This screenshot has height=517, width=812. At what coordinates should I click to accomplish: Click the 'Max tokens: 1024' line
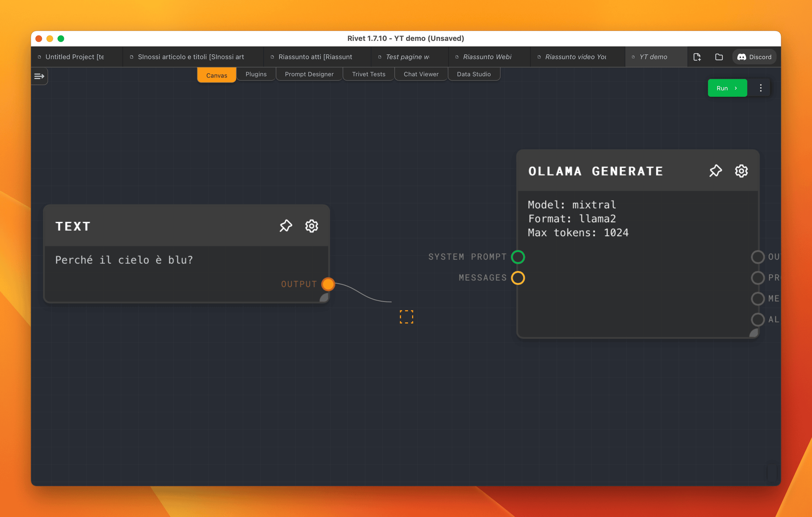[578, 233]
